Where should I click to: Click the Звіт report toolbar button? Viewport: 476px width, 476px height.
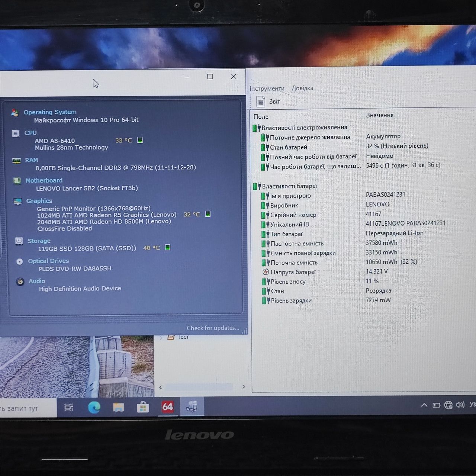coord(268,101)
